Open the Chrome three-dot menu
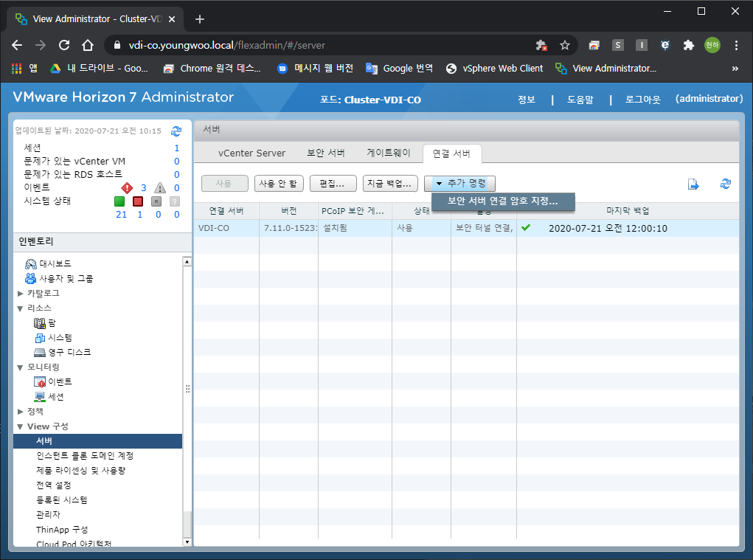The width and height of the screenshot is (753, 560). pyautogui.click(x=736, y=45)
